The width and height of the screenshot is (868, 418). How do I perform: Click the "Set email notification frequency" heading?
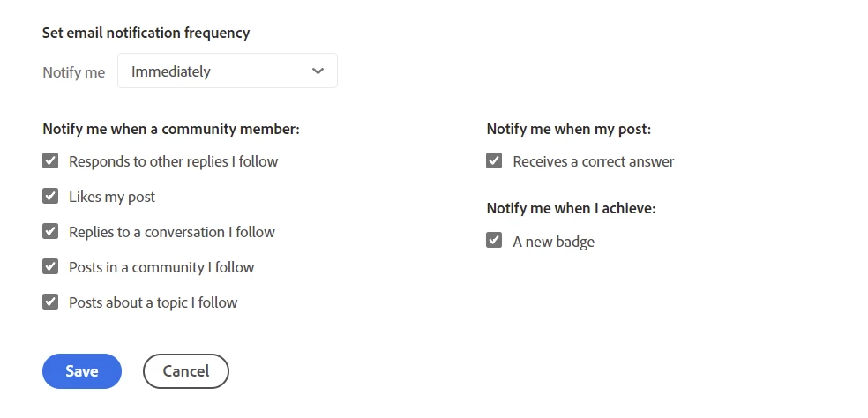pyautogui.click(x=146, y=34)
